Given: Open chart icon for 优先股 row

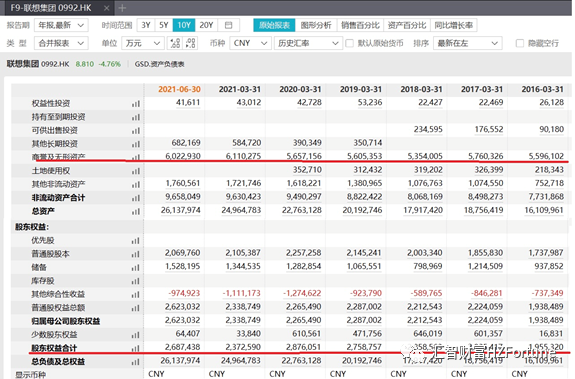Looking at the screenshot, I should tap(136, 241).
